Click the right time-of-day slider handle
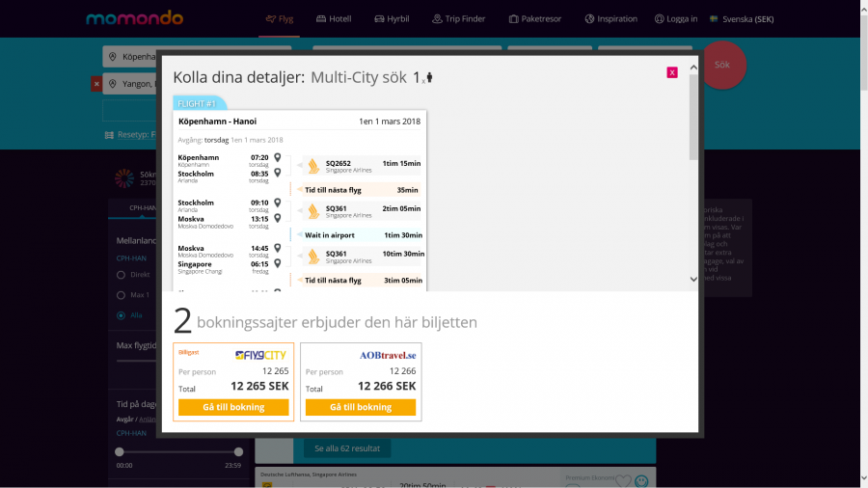 point(238,451)
